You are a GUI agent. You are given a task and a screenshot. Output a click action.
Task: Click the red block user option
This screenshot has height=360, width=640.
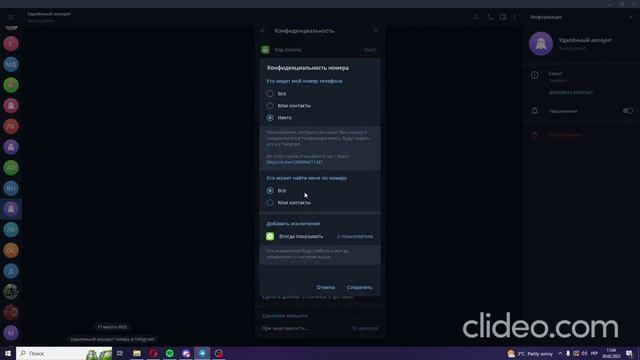point(565,135)
